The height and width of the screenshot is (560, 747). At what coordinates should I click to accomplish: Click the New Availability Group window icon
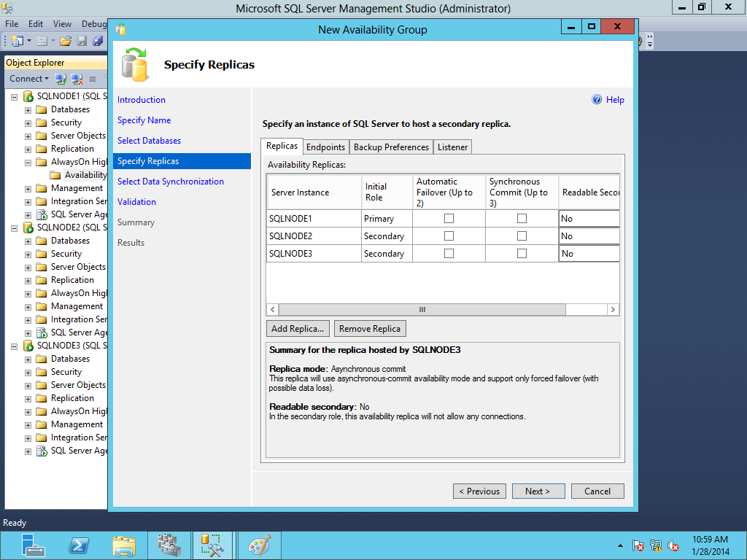pos(120,29)
